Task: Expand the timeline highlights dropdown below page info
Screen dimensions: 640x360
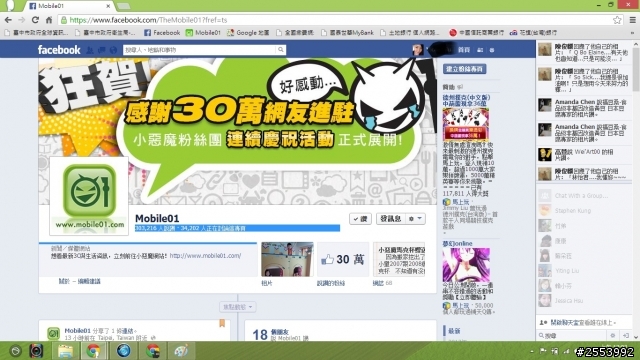Action: [238, 307]
